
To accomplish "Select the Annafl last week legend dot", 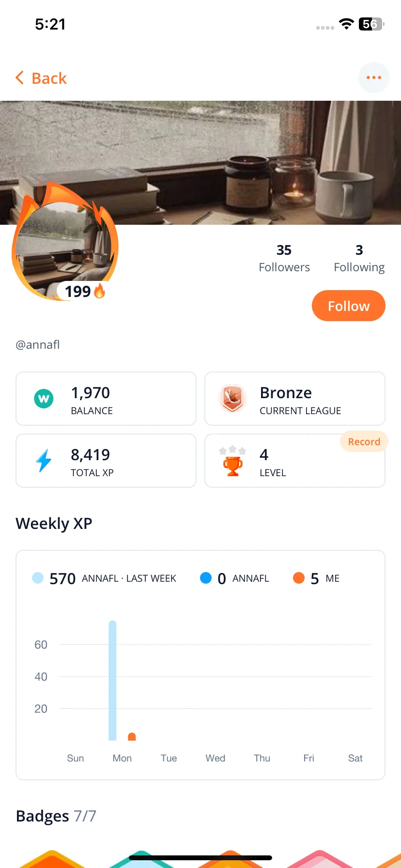I will tap(38, 578).
